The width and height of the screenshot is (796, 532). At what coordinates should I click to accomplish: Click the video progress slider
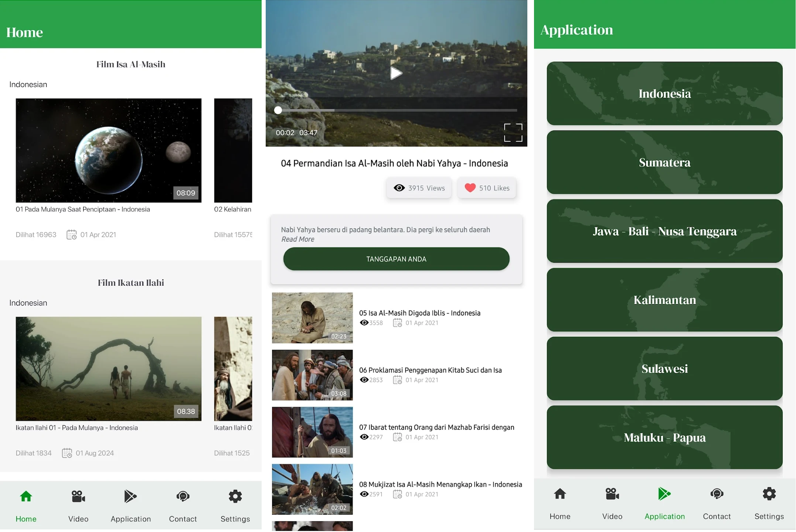pos(397,110)
